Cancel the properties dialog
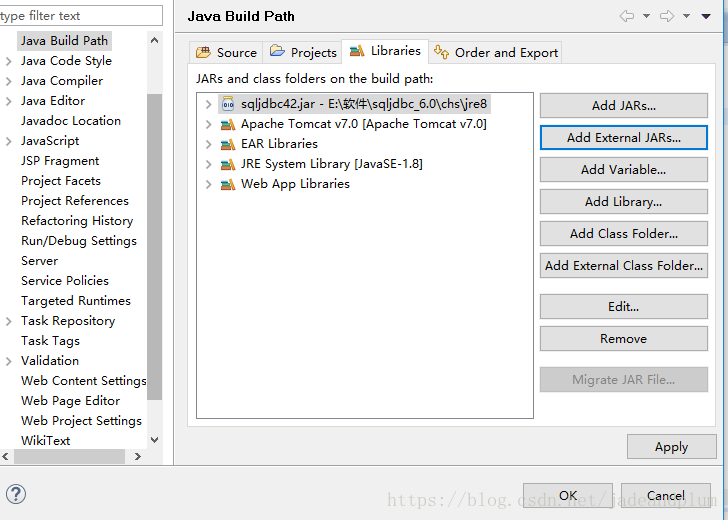 666,495
